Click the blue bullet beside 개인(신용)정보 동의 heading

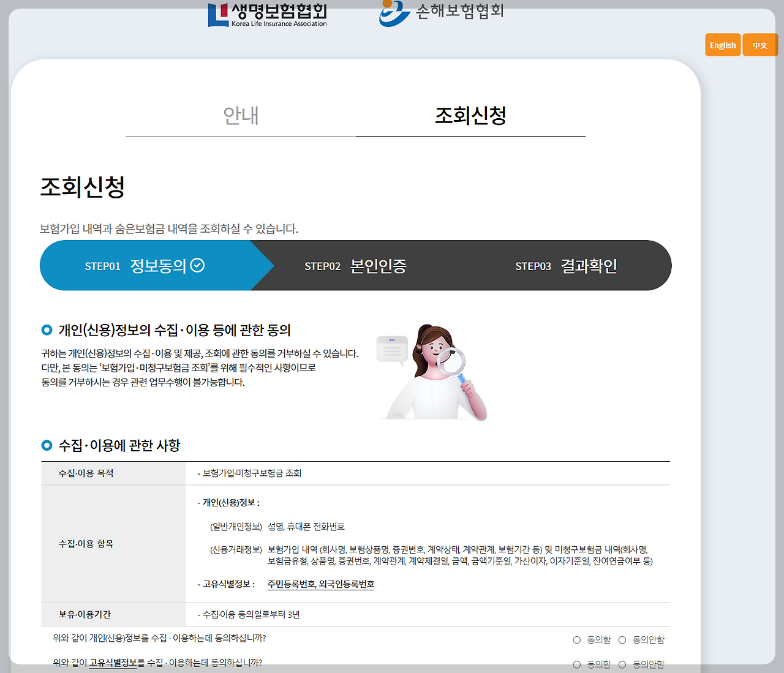(46, 329)
